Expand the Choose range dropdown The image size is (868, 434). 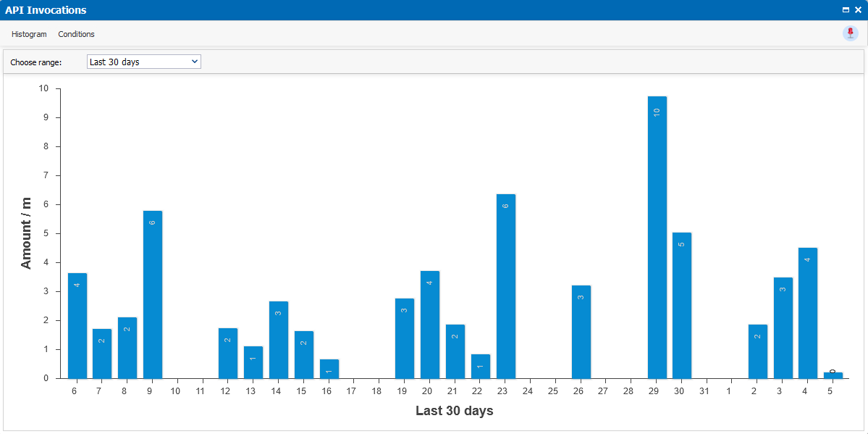coord(143,62)
